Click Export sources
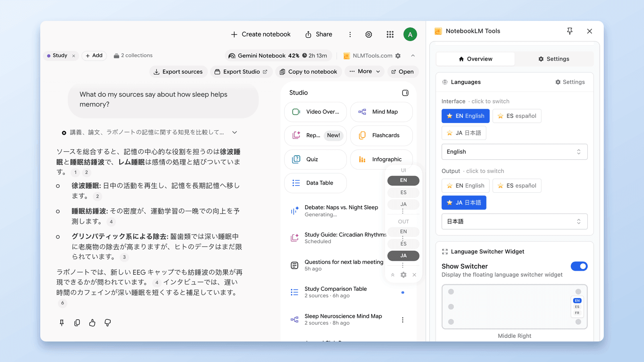The width and height of the screenshot is (644, 362). (x=178, y=72)
